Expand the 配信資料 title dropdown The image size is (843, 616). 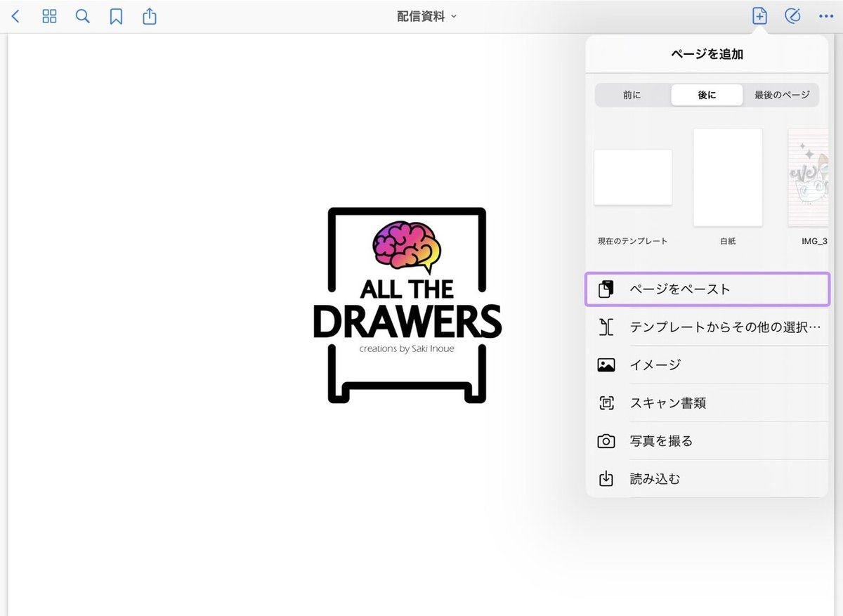427,16
